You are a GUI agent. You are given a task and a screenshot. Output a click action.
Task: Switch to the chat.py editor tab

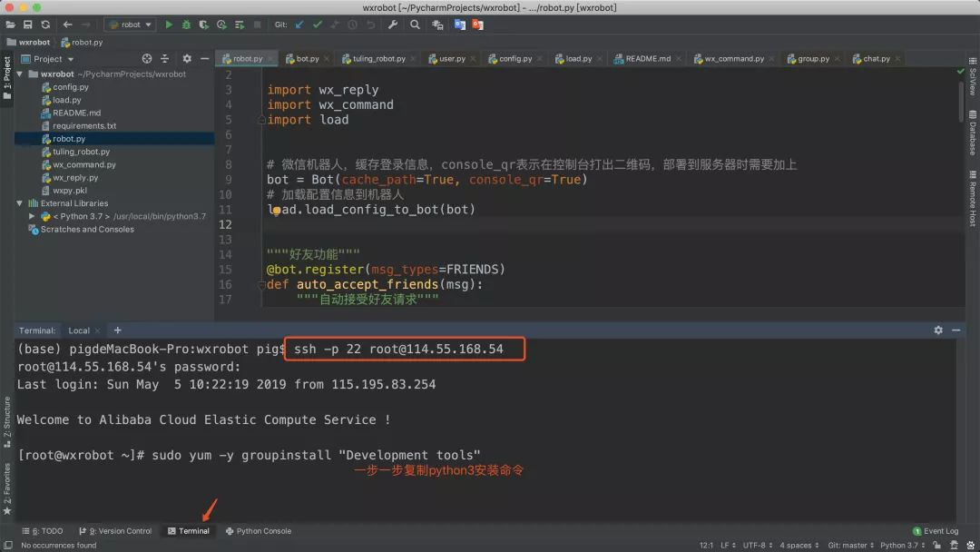pyautogui.click(x=877, y=59)
